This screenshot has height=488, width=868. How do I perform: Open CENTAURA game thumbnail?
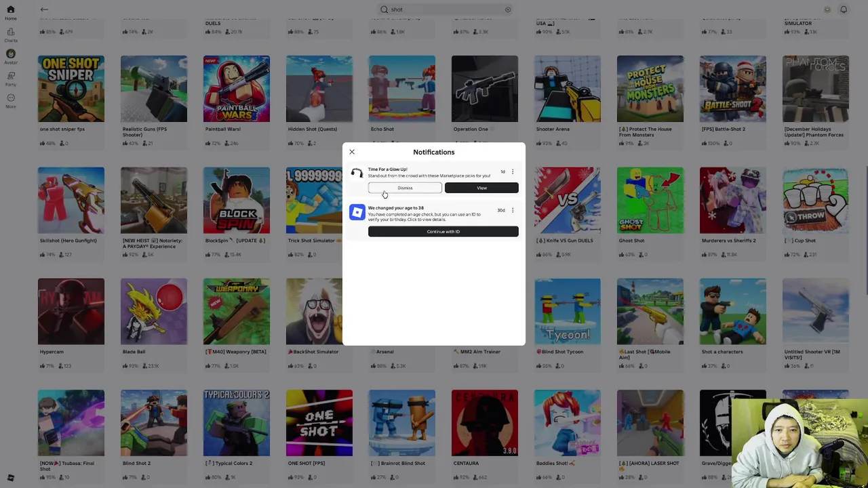[x=485, y=423]
